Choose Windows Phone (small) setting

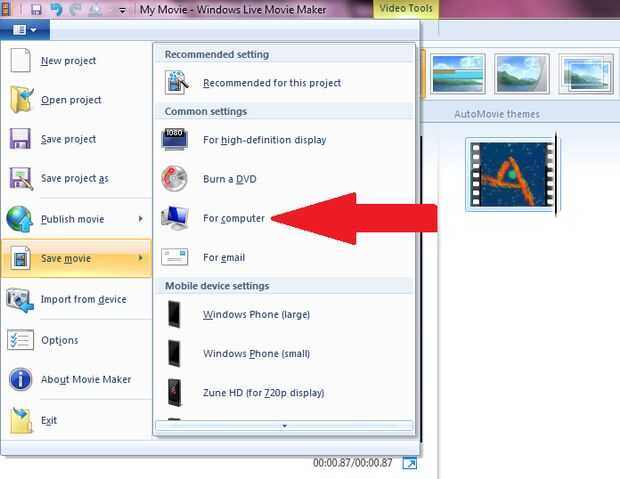tap(284, 353)
